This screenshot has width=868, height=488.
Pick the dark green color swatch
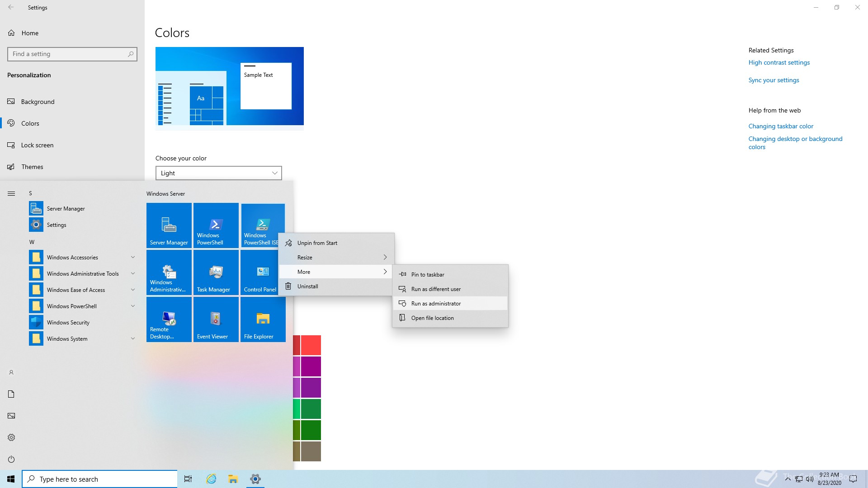(x=311, y=430)
